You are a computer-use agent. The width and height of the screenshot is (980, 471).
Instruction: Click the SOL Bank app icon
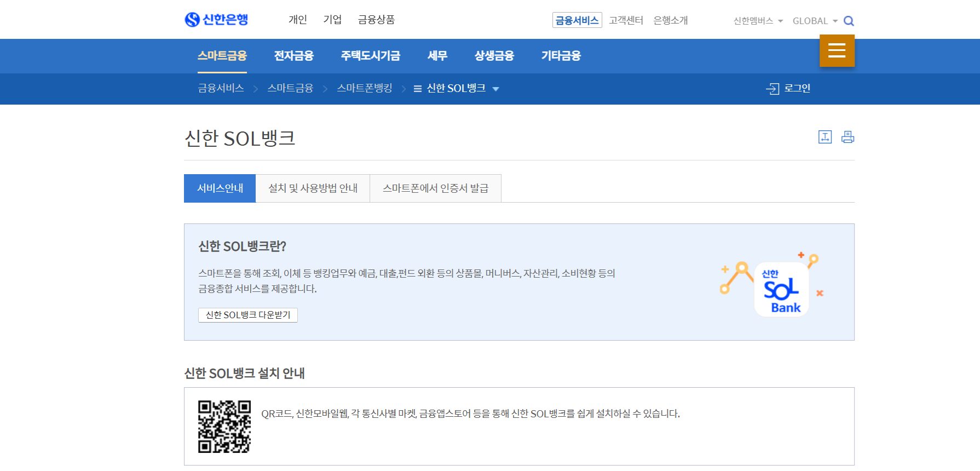click(x=781, y=290)
